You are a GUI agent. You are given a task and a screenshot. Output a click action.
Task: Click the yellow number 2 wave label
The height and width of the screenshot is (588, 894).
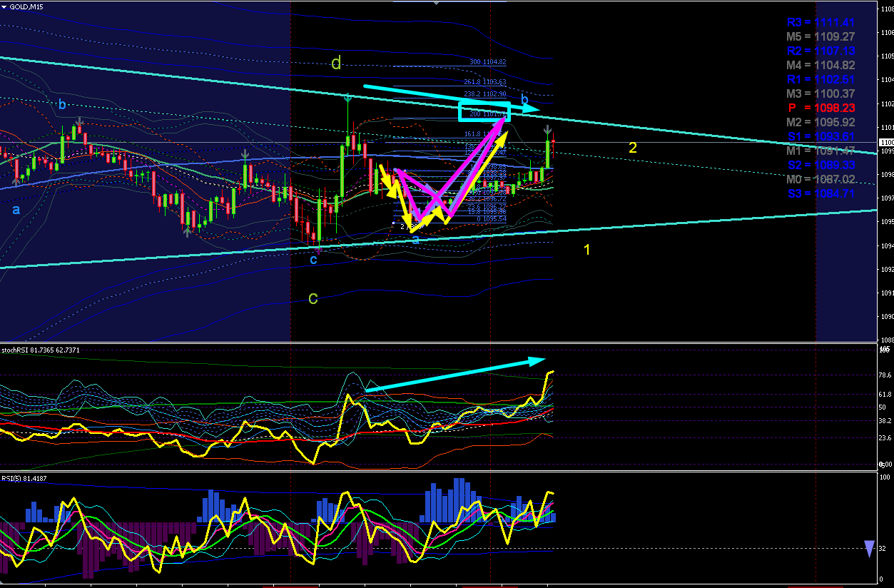pos(632,148)
